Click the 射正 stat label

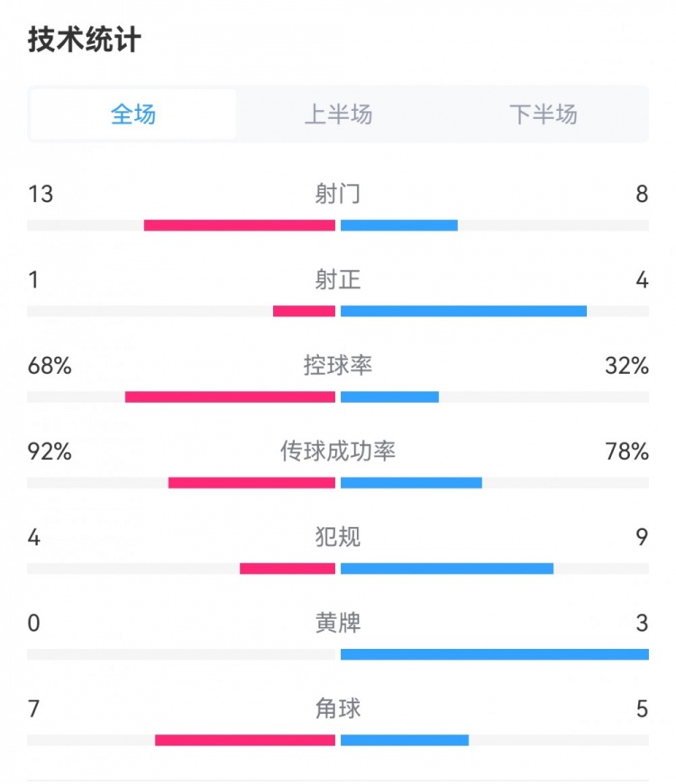pyautogui.click(x=338, y=280)
